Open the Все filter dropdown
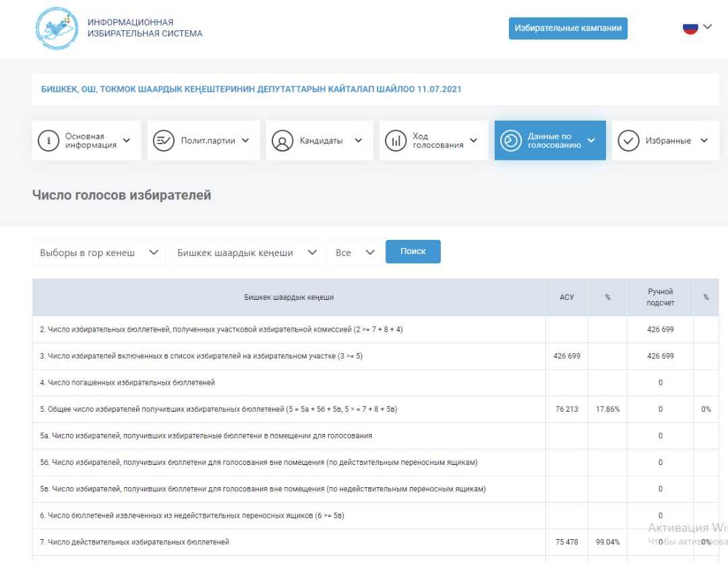 pyautogui.click(x=355, y=253)
